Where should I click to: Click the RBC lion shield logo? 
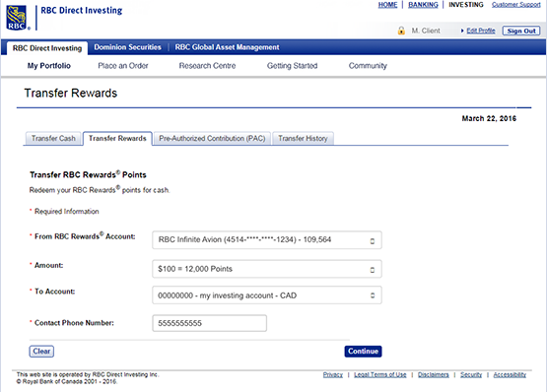click(17, 18)
